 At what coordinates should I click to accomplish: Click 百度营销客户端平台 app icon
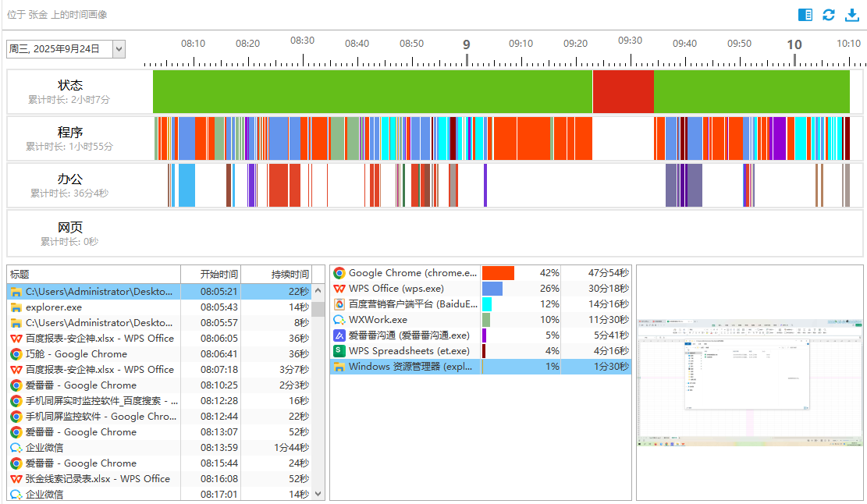tap(339, 304)
